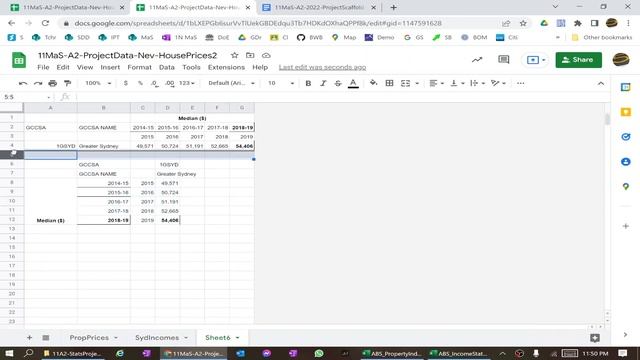Image resolution: width=640 pixels, height=360 pixels.
Task: Format as percent
Action: (x=140, y=83)
